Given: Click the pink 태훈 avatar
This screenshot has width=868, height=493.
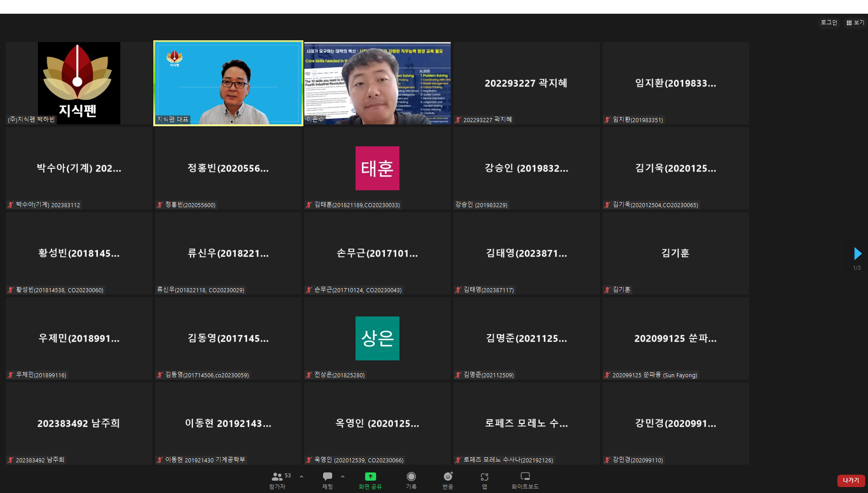Looking at the screenshot, I should [x=377, y=168].
